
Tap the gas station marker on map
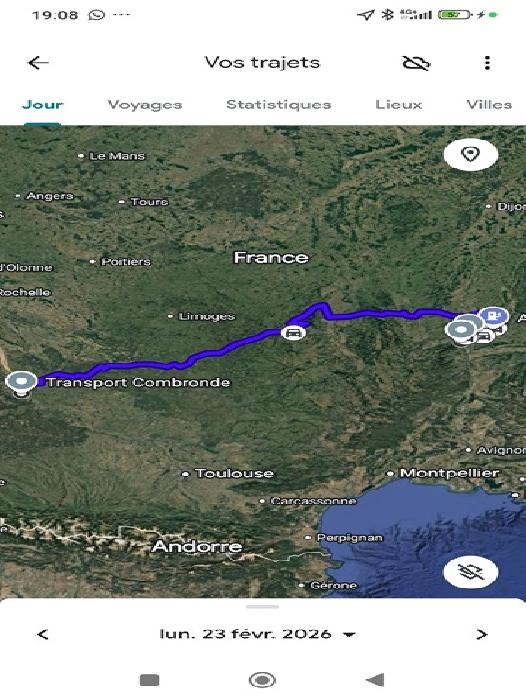[493, 316]
